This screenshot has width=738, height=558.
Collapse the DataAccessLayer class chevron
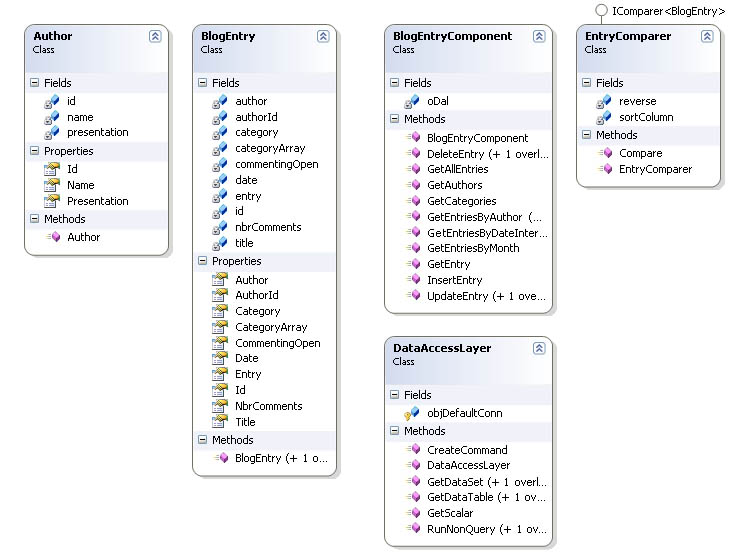(539, 348)
